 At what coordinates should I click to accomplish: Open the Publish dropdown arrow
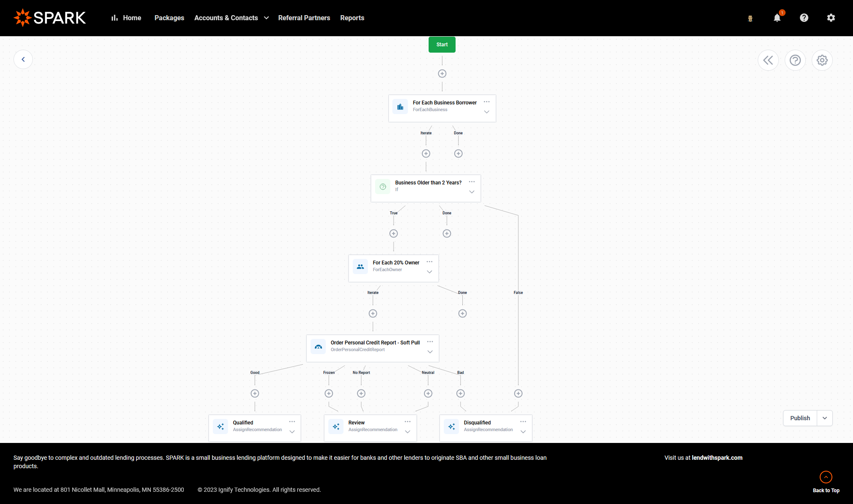825,418
